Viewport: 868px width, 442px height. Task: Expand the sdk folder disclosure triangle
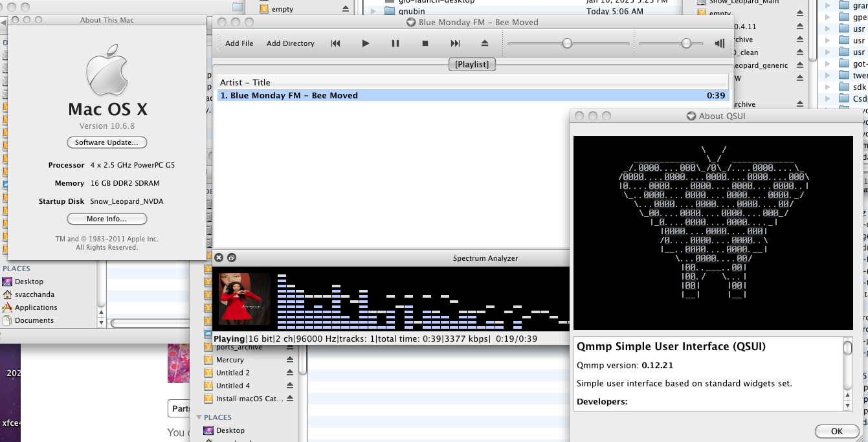pyautogui.click(x=827, y=87)
